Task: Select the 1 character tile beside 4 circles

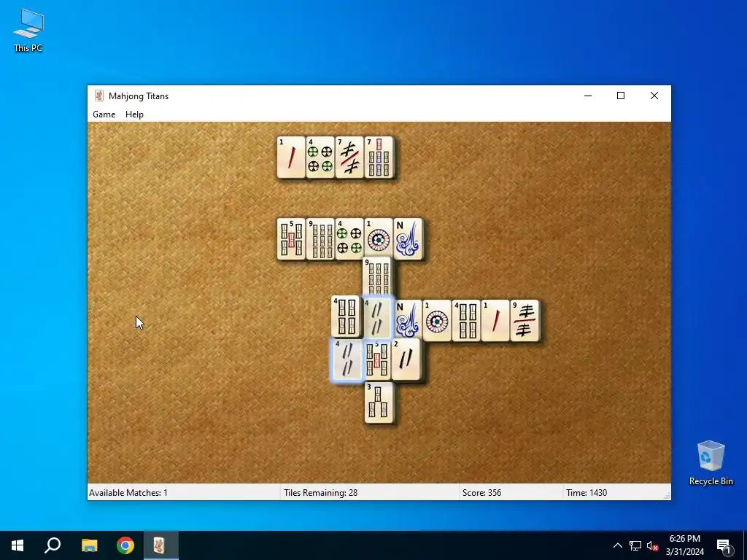Action: coord(291,157)
